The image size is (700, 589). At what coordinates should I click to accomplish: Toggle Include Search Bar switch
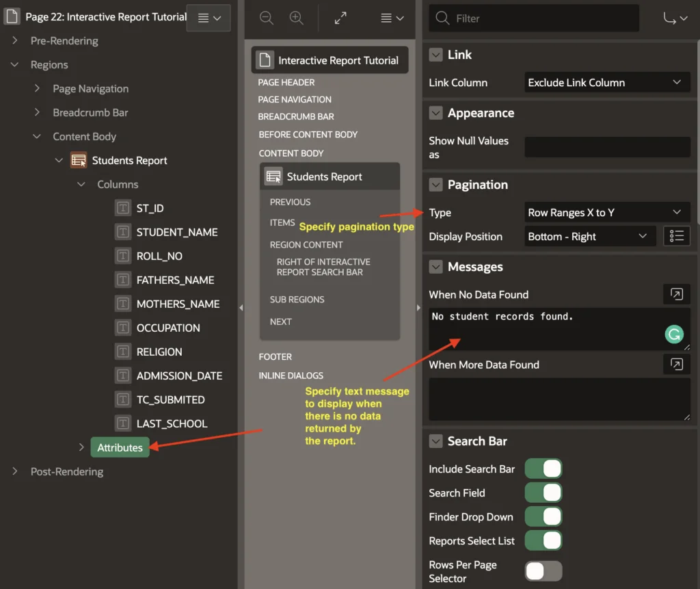[543, 469]
